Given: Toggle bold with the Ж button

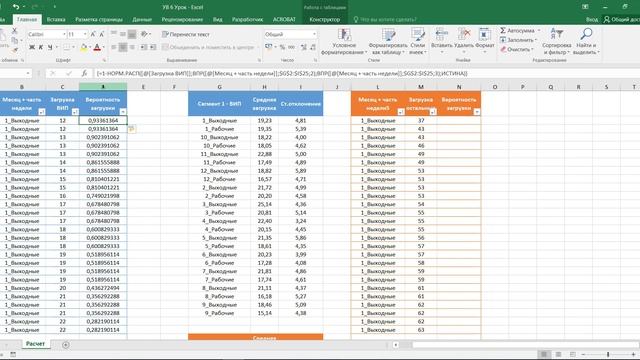Looking at the screenshot, I should (32, 47).
